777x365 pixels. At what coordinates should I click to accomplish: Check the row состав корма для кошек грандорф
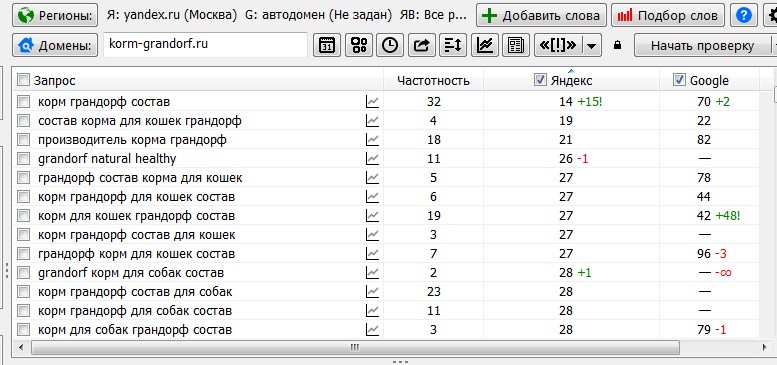23,121
